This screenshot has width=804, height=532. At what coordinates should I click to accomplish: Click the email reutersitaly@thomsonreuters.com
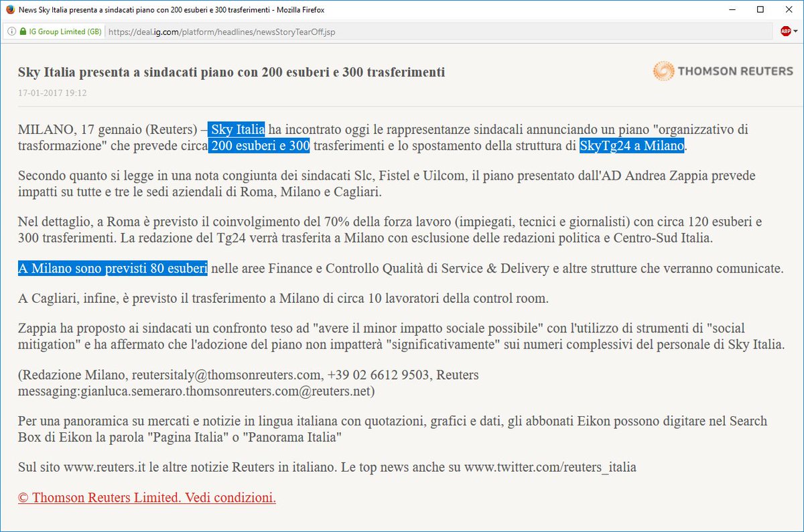tap(226, 375)
